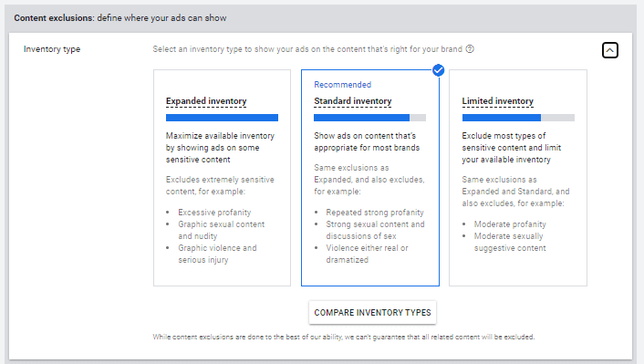The height and width of the screenshot is (364, 644).
Task: Click the content exclusions disclaimer text
Action: [344, 337]
